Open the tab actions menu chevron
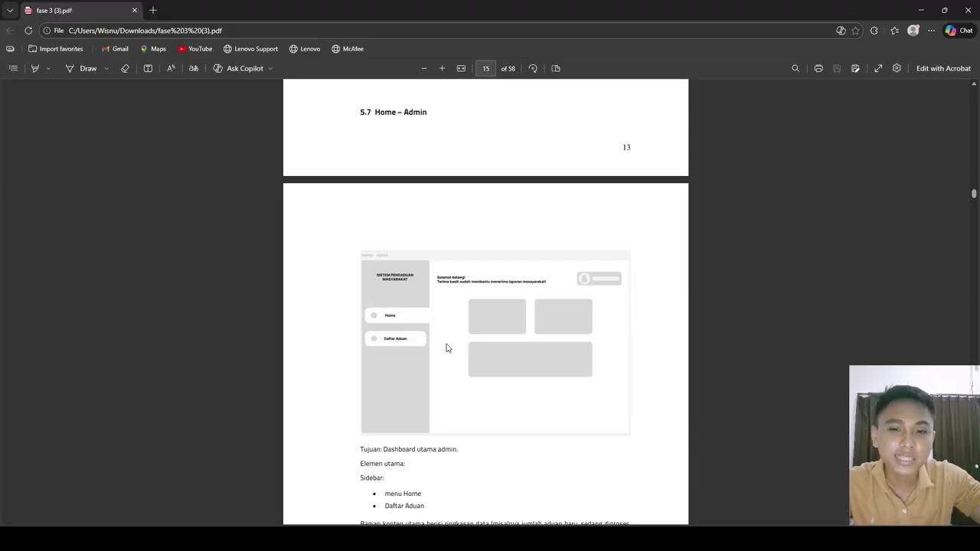Screen dimensions: 980x551 [9, 10]
